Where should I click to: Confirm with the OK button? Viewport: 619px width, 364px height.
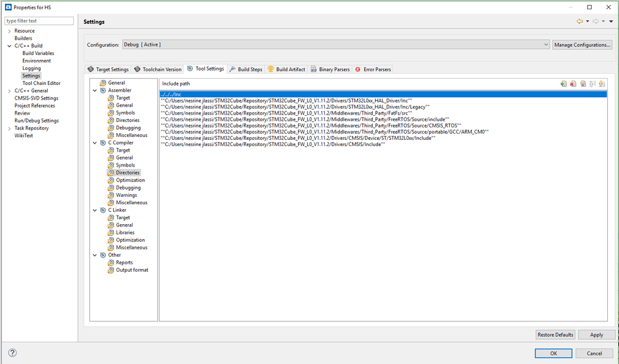click(553, 353)
